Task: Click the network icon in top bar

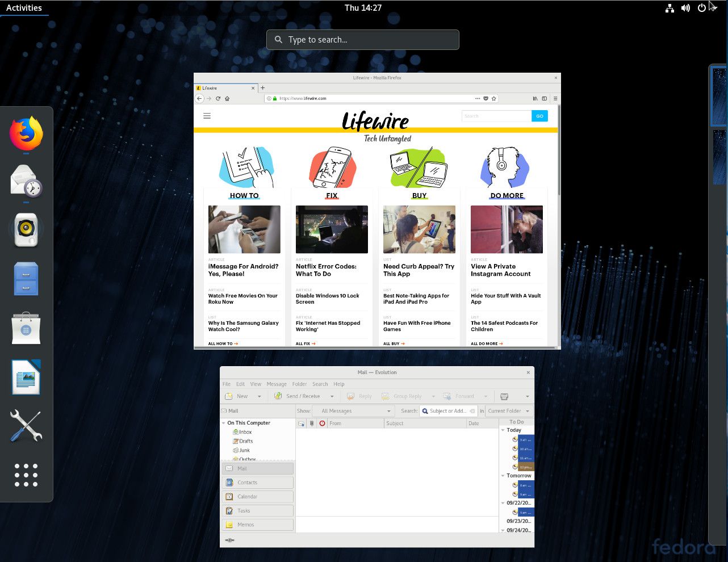Action: (670, 8)
